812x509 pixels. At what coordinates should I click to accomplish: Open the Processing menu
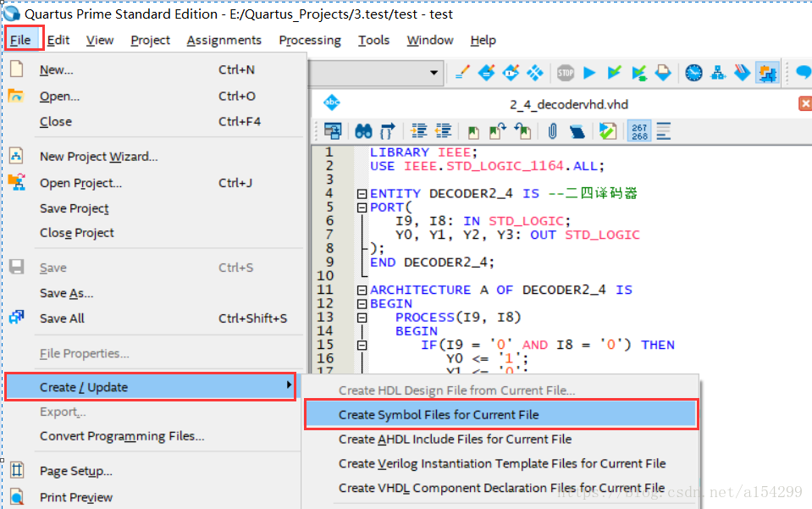pos(310,40)
